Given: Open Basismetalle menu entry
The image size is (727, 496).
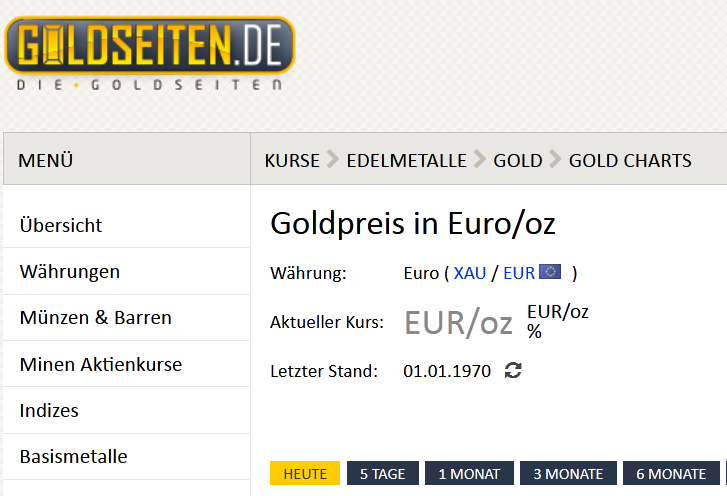Looking at the screenshot, I should 74,457.
